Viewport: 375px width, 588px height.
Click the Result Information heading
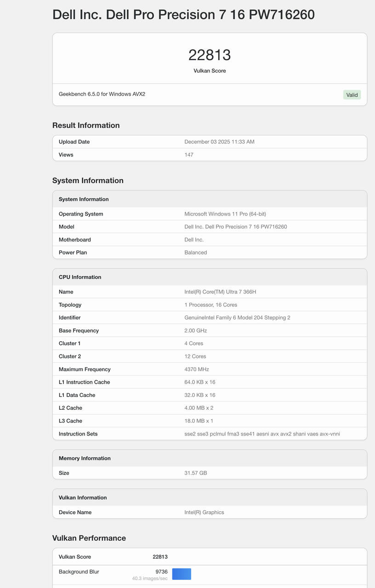coord(86,125)
